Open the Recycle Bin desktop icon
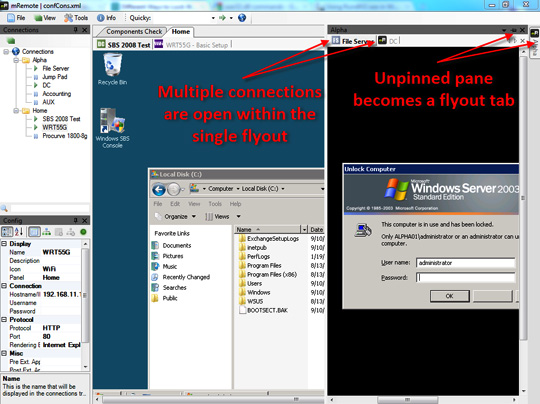This screenshot has width=540, height=404. [x=112, y=69]
